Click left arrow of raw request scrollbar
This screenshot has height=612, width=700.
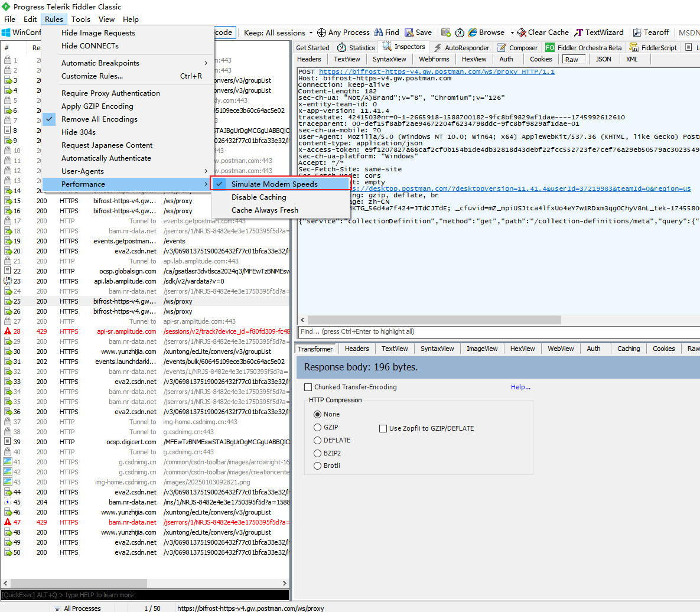(302, 320)
